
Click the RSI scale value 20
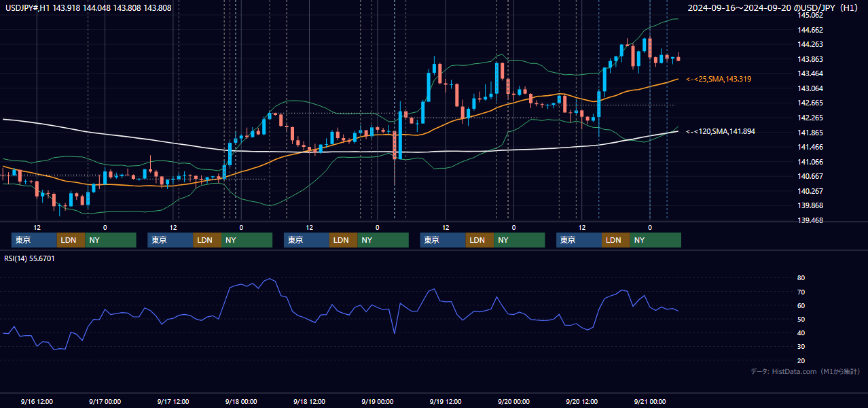[801, 360]
